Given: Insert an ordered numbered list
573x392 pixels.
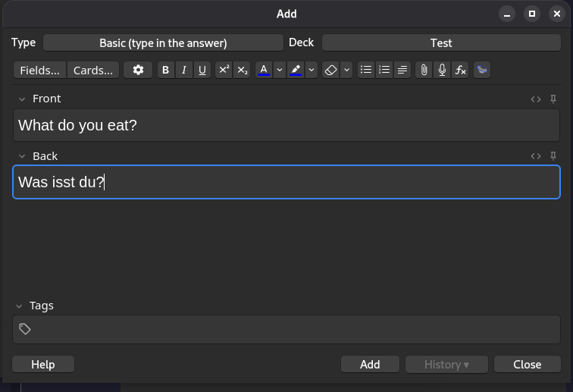Looking at the screenshot, I should (384, 70).
